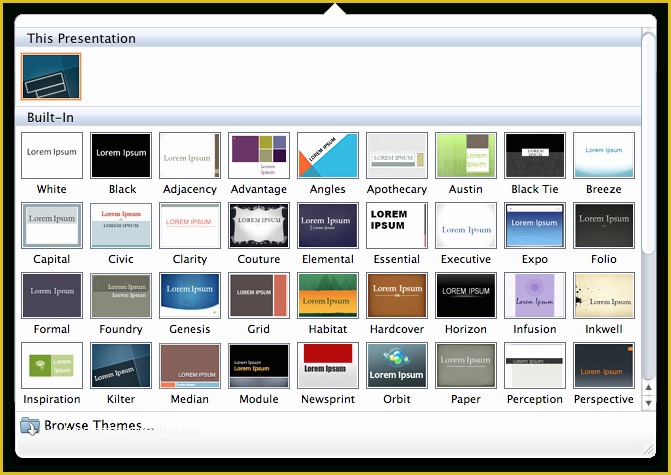Screen dimensions: 671x475
Task: Select the Capital theme
Action: click(x=52, y=226)
